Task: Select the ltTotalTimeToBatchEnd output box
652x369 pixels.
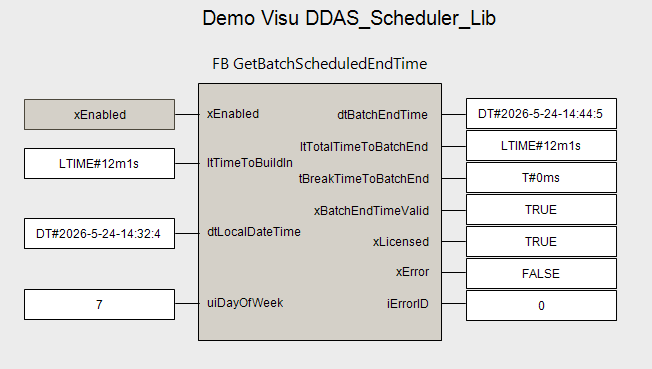Action: (x=541, y=146)
